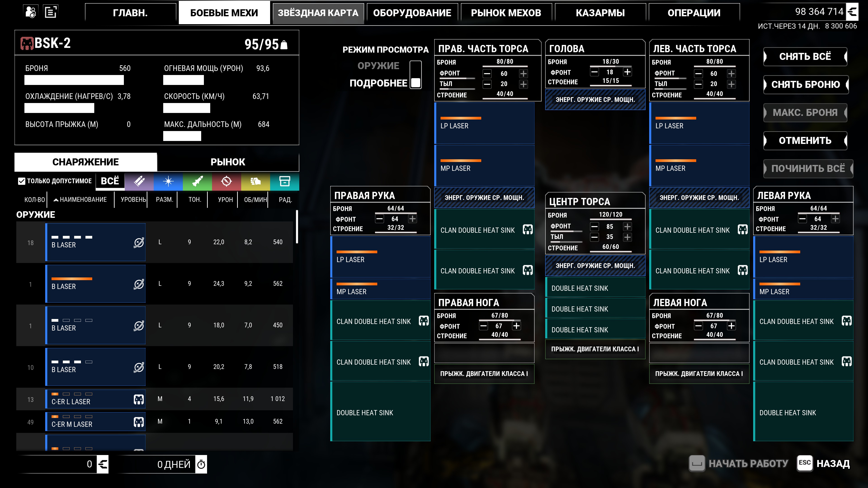Click the weapons list scrollbar
The width and height of the screenshot is (868, 488).
click(297, 227)
